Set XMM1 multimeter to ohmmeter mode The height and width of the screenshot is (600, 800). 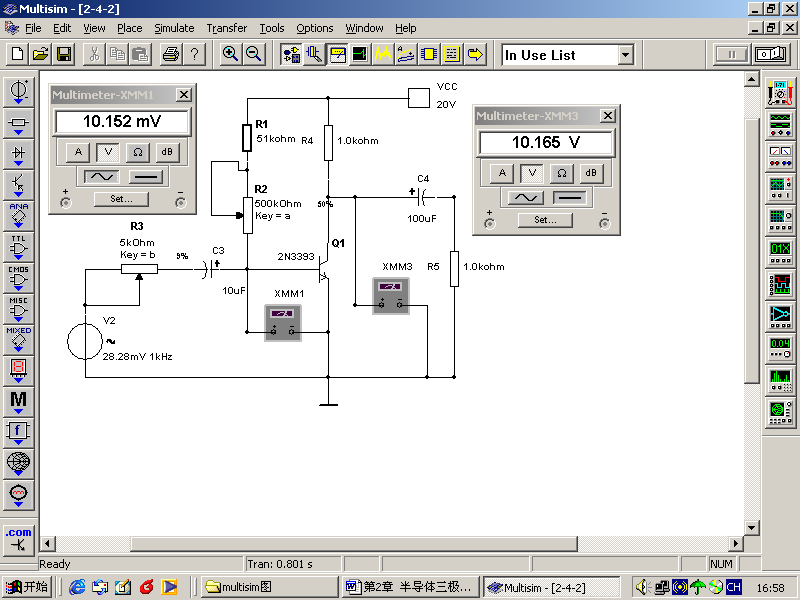[x=138, y=152]
